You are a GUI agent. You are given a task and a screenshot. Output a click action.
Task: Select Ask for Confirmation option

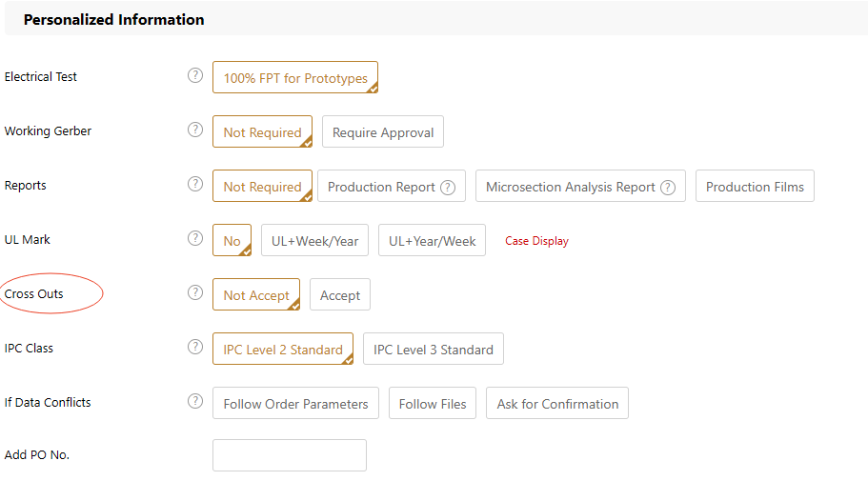[x=557, y=404]
